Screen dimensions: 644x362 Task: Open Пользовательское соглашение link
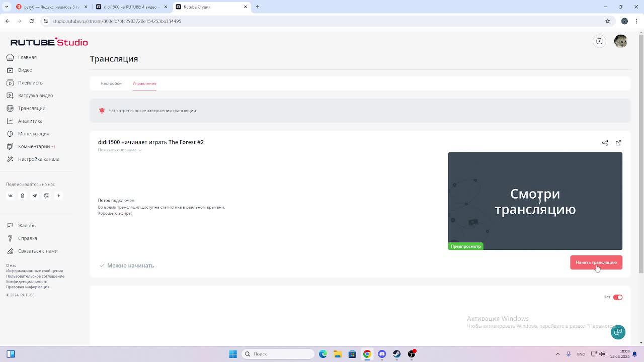(35, 276)
